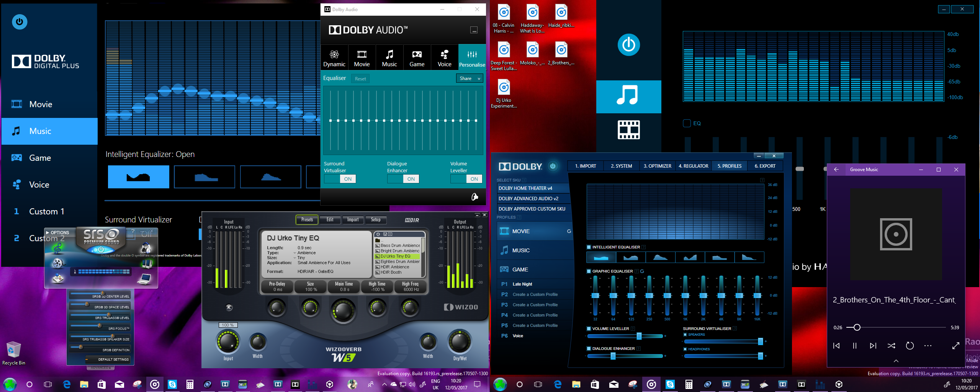This screenshot has height=392, width=980.
Task: Toggle power button next to DOLBY logo in profiles window
Action: point(553,166)
